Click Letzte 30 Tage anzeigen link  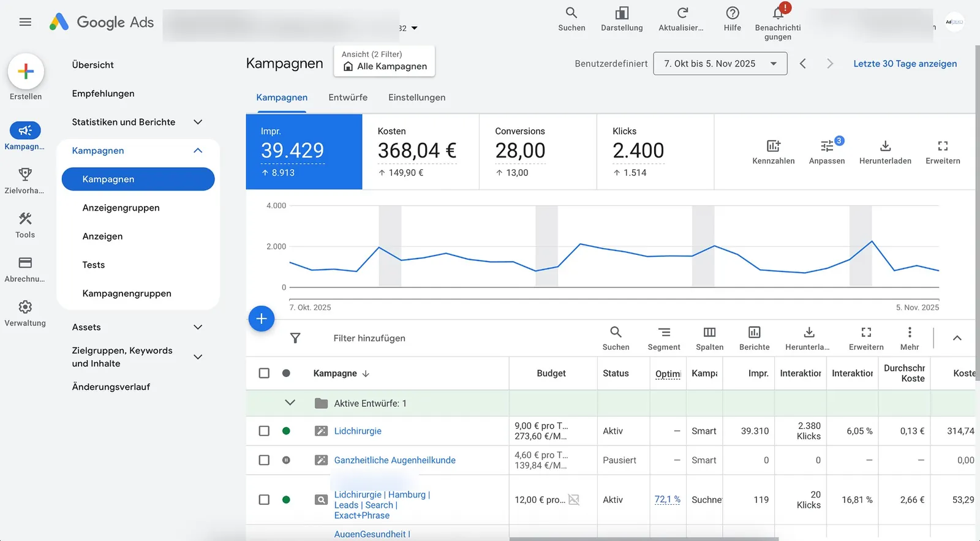pyautogui.click(x=905, y=64)
